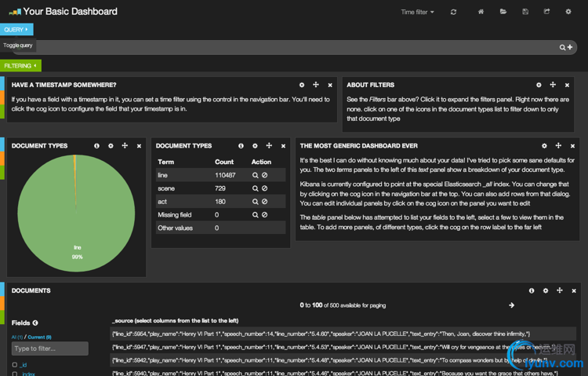588x376 pixels.
Task: Collapse Fields list with arrow toggle
Action: (35, 323)
